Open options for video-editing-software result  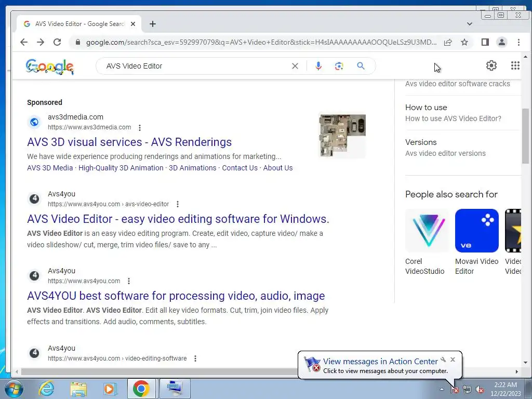point(195,358)
